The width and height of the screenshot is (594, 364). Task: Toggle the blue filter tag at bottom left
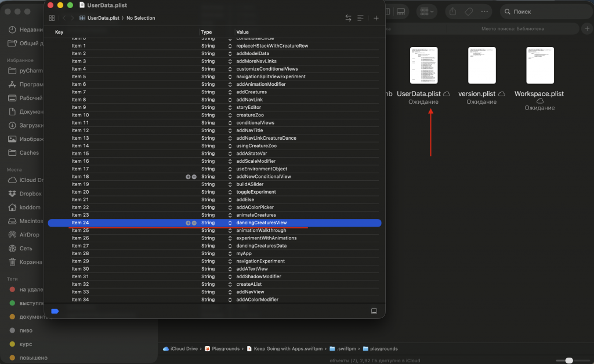[x=55, y=311]
